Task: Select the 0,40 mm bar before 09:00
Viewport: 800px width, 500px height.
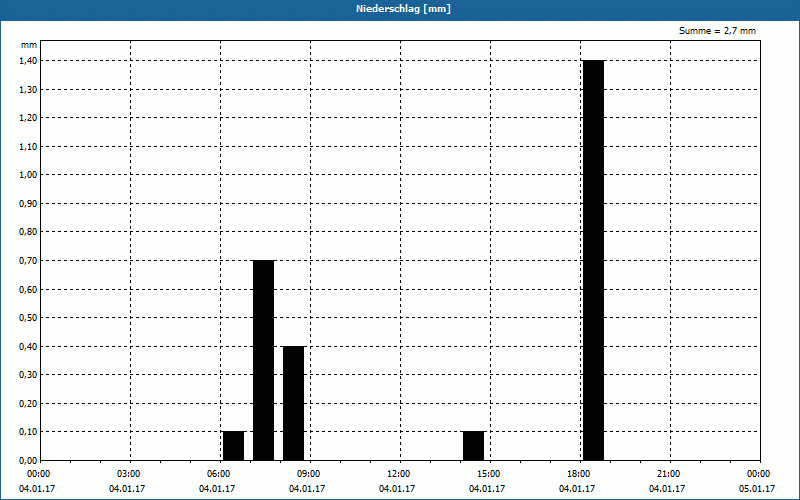Action: click(x=294, y=403)
